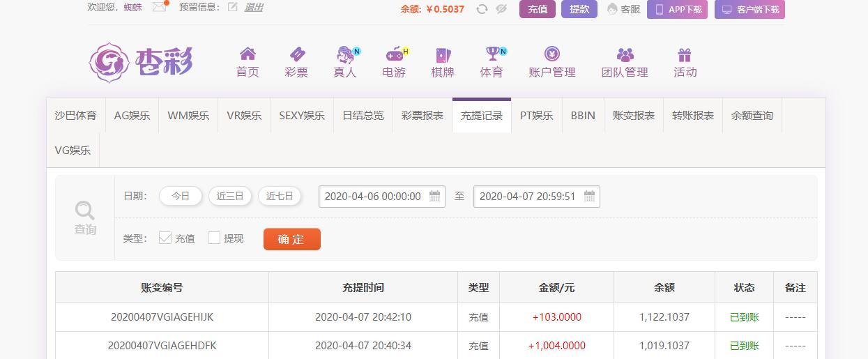Select the 充提记录 tab
The width and height of the screenshot is (868, 359).
tap(482, 115)
